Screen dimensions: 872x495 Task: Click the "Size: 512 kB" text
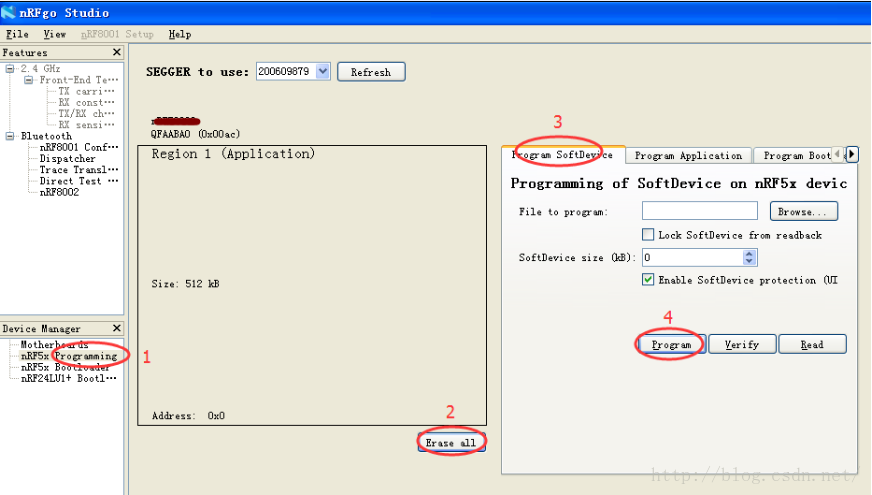[185, 284]
